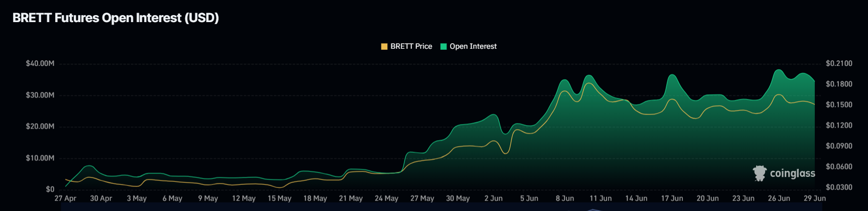Screen dimensions: 868x211
Task: Click the 17 Jun date label
Action: [672, 198]
